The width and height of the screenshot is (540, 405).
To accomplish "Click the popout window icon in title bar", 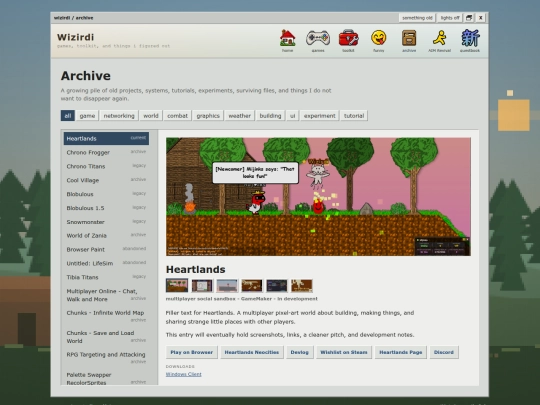I will (x=469, y=18).
